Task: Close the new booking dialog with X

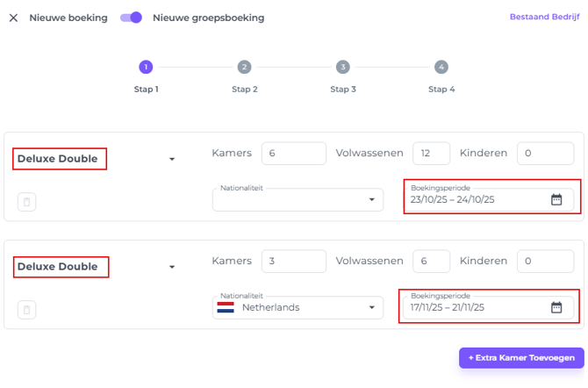Action: tap(13, 18)
